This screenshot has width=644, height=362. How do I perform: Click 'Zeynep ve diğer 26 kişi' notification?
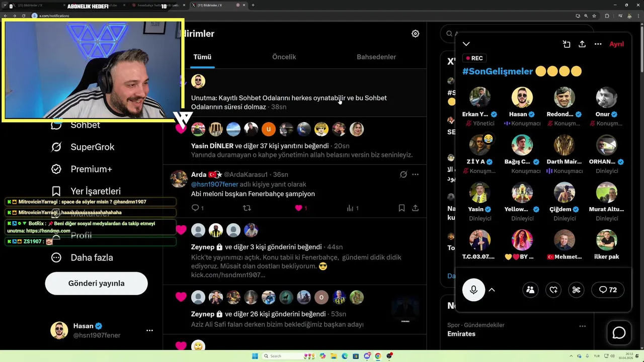pos(258,314)
